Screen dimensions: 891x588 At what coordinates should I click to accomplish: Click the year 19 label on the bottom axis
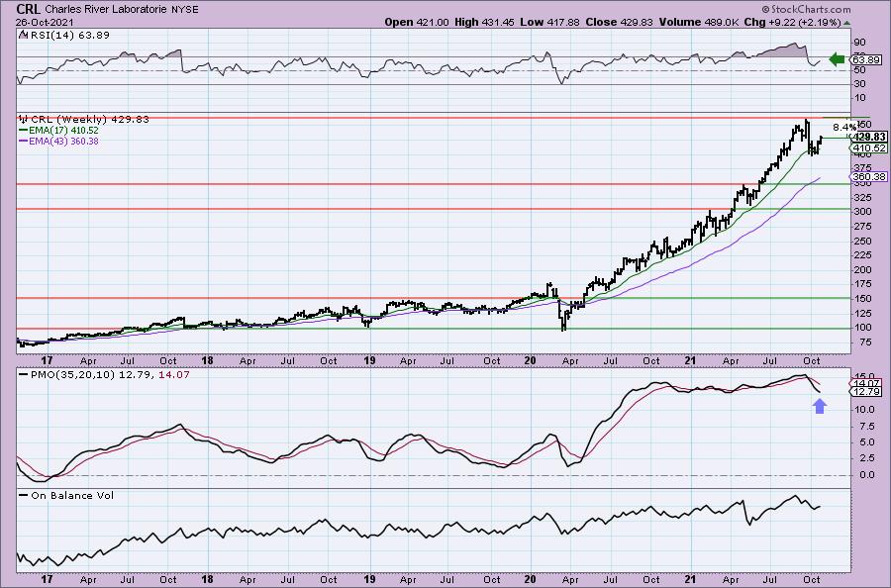(369, 579)
